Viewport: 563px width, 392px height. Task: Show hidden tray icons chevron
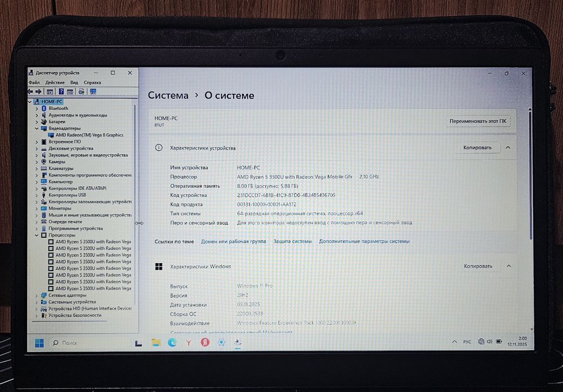(x=454, y=342)
